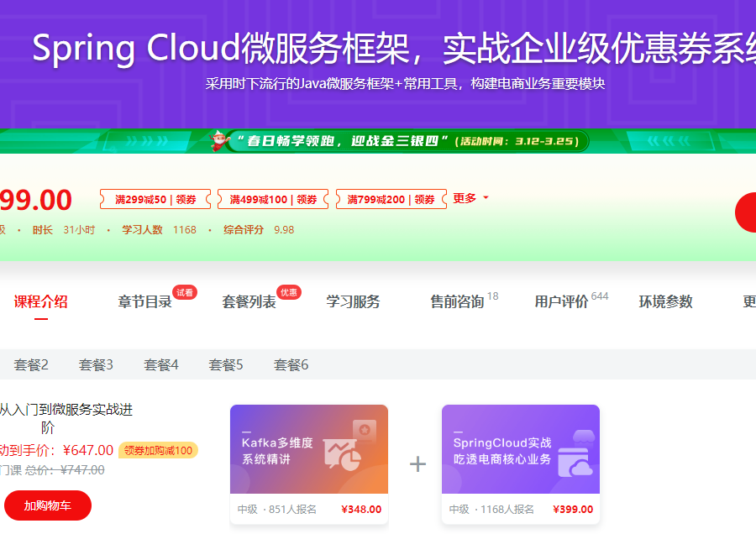756x534 pixels.
Task: Claim the 满799减200 coupon via 领券
Action: [x=425, y=199]
